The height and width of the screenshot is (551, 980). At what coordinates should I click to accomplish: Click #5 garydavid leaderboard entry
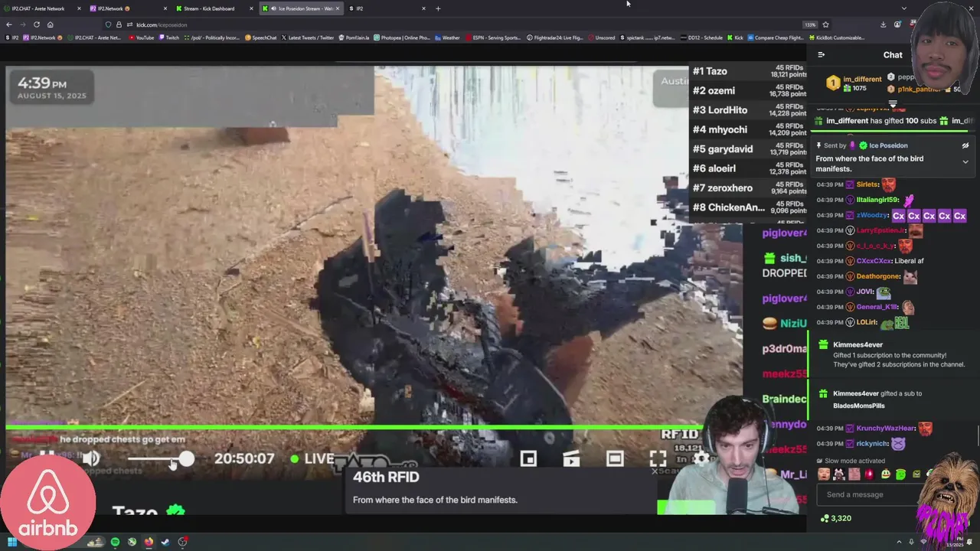coord(747,149)
